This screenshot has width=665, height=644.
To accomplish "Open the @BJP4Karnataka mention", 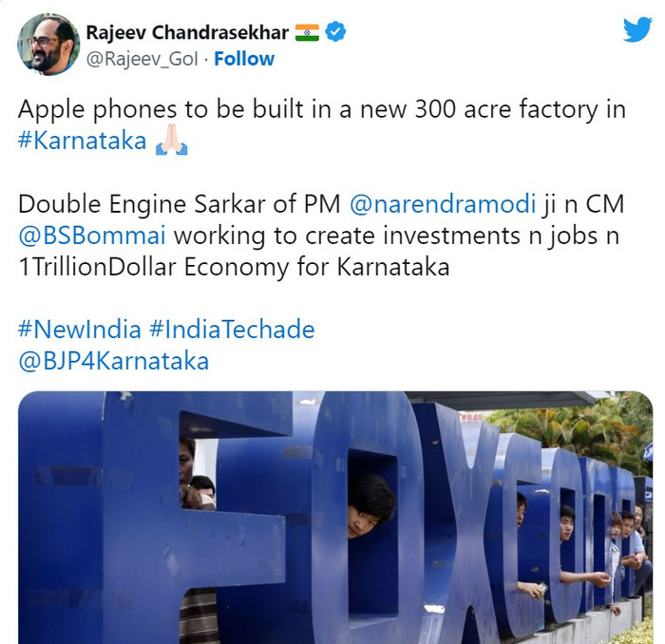I will pos(114,361).
